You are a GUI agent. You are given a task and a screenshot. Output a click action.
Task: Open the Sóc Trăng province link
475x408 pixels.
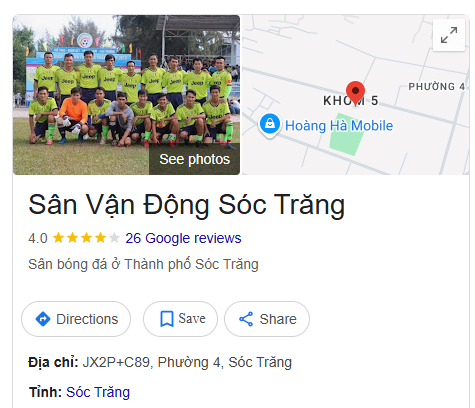click(x=98, y=392)
